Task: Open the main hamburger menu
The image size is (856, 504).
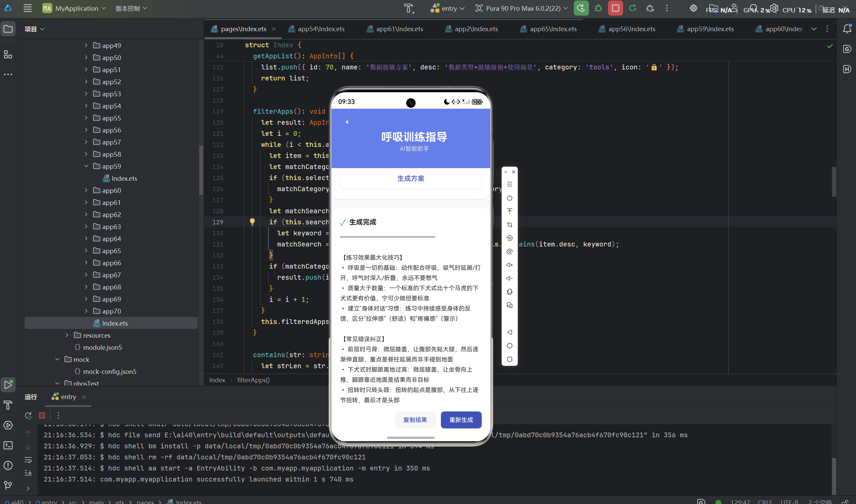Action: pos(28,8)
